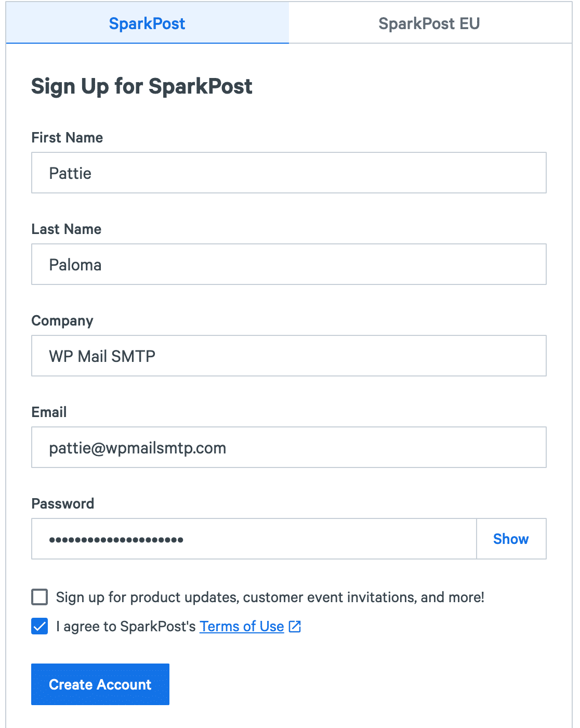This screenshot has height=728, width=580.
Task: Open SparkPost's Terms of Use link
Action: pyautogui.click(x=241, y=627)
